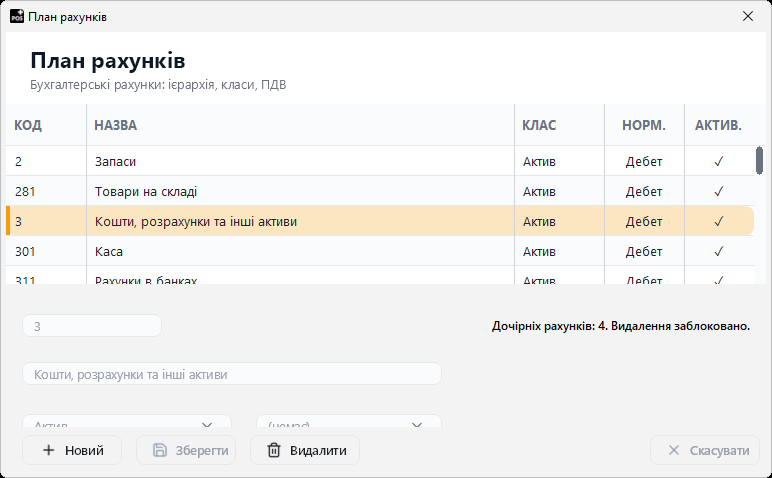The width and height of the screenshot is (772, 478).
Task: Open the (немає) parent account dropdown
Action: [x=349, y=421]
